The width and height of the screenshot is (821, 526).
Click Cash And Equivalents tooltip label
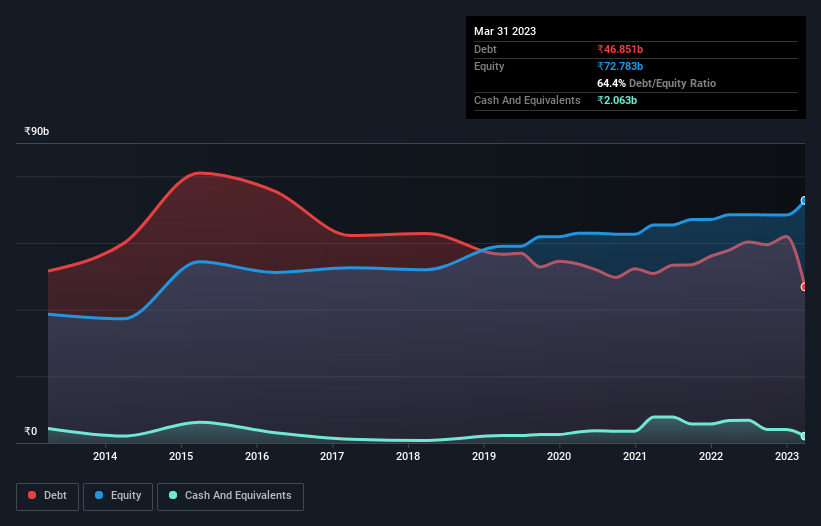(x=527, y=100)
